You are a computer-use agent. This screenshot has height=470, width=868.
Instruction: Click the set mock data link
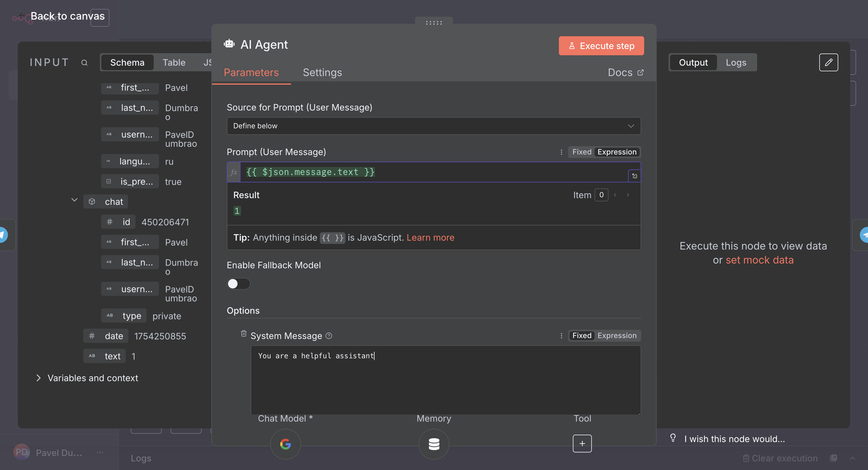(759, 260)
